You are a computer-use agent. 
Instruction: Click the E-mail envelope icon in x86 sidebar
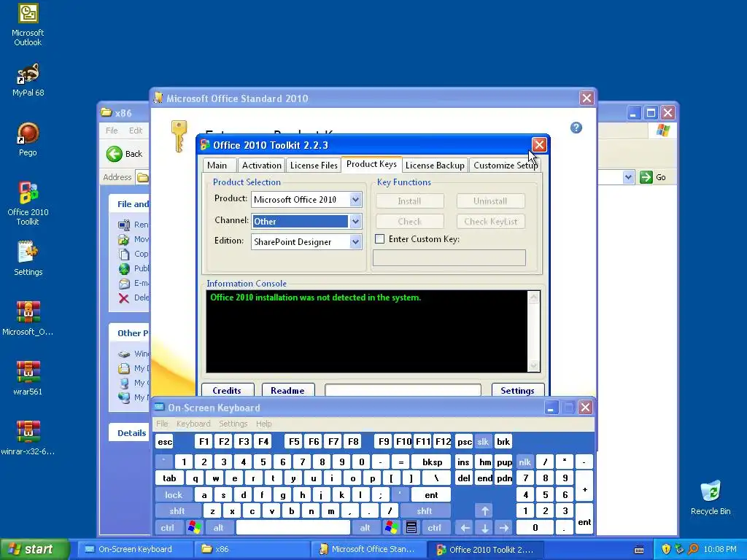point(124,284)
